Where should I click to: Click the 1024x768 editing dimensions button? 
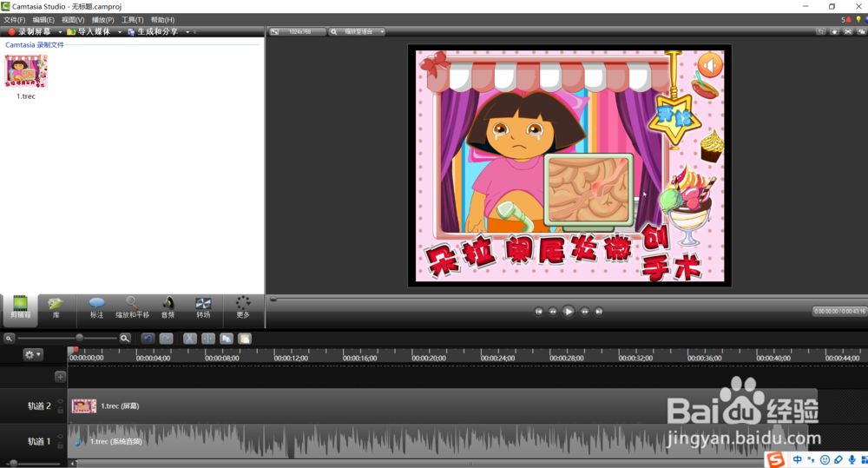click(x=297, y=31)
